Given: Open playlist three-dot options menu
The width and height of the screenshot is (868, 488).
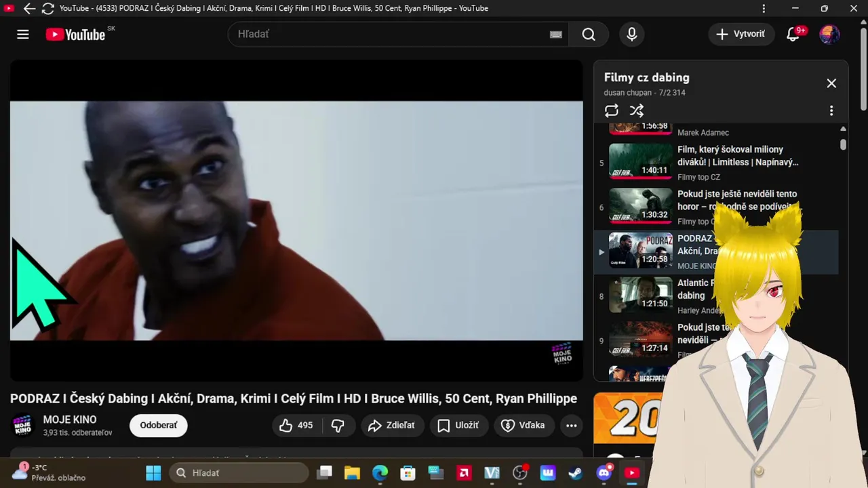Looking at the screenshot, I should pyautogui.click(x=831, y=110).
